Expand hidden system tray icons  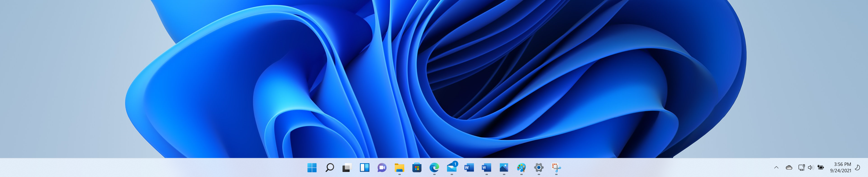(x=776, y=167)
